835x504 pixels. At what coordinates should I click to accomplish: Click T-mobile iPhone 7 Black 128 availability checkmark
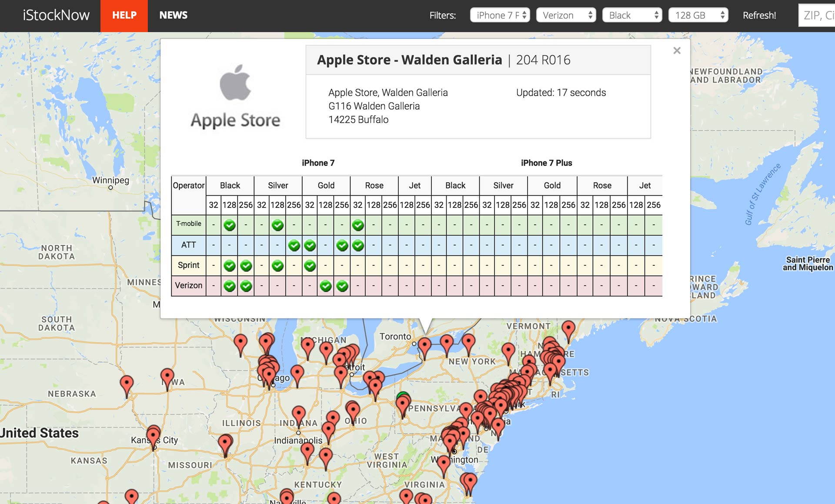[x=230, y=225]
